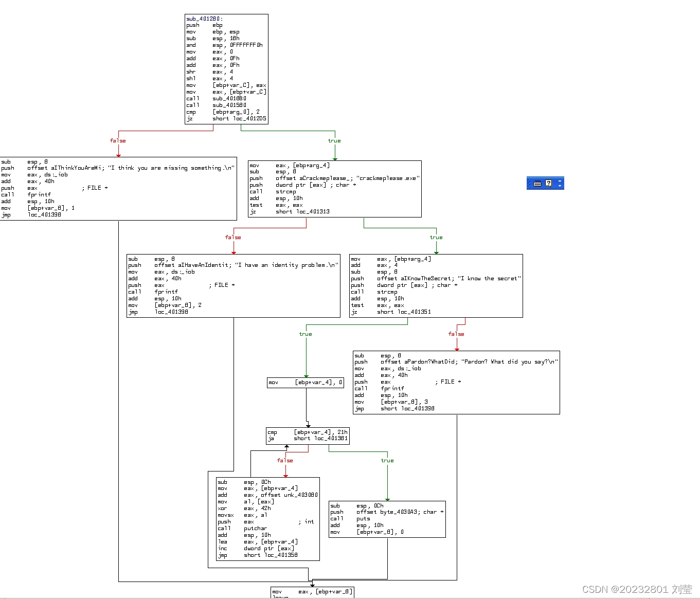Select add eax, offset unk_403080 line
This screenshot has height=599, width=700.
tap(268, 495)
